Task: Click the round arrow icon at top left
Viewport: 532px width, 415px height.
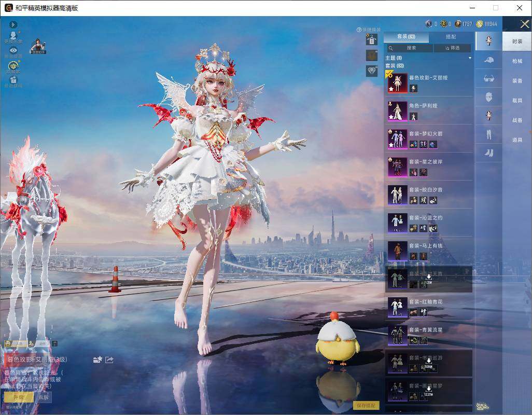Action: [13, 25]
